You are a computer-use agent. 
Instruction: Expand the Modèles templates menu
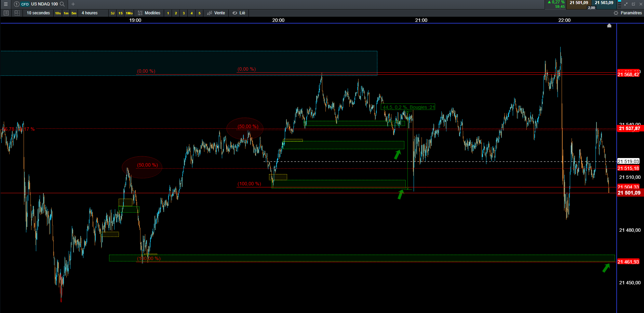click(x=149, y=13)
